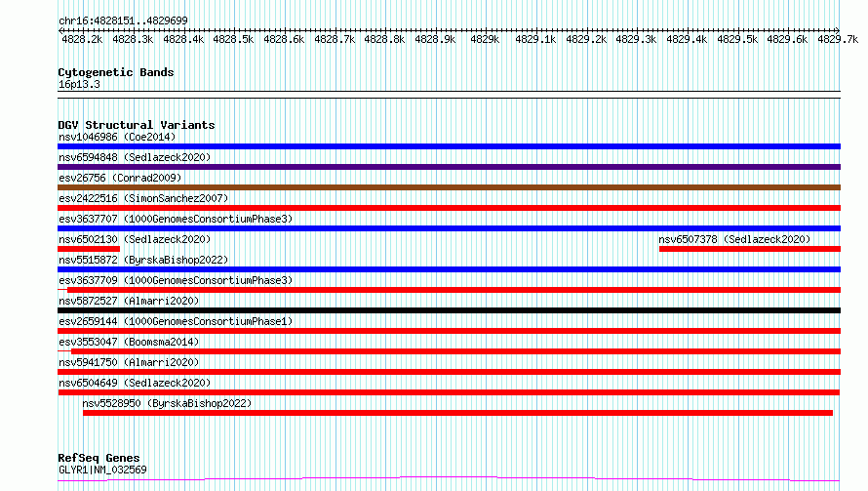Viewport: 868px width, 491px height.
Task: Click the 4828.5k ruler position
Action: 233,39
